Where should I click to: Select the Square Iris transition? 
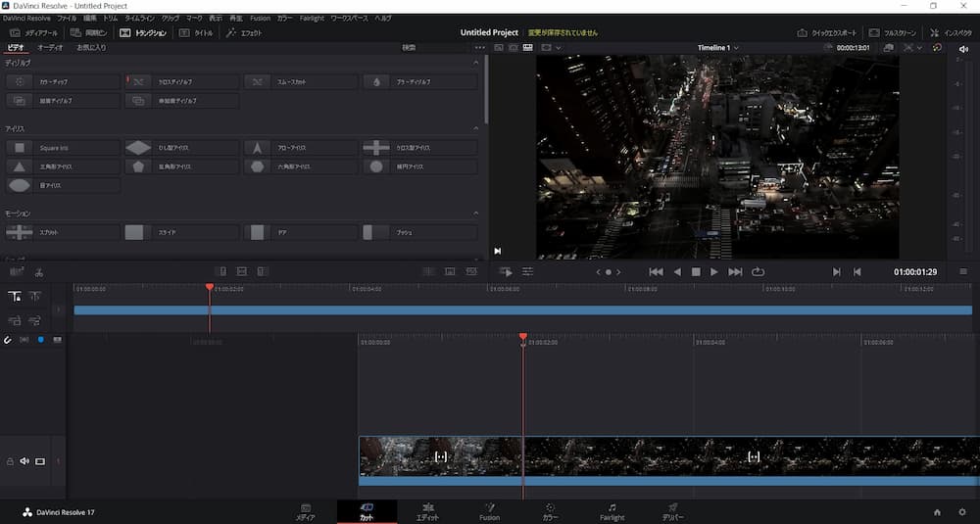click(63, 148)
